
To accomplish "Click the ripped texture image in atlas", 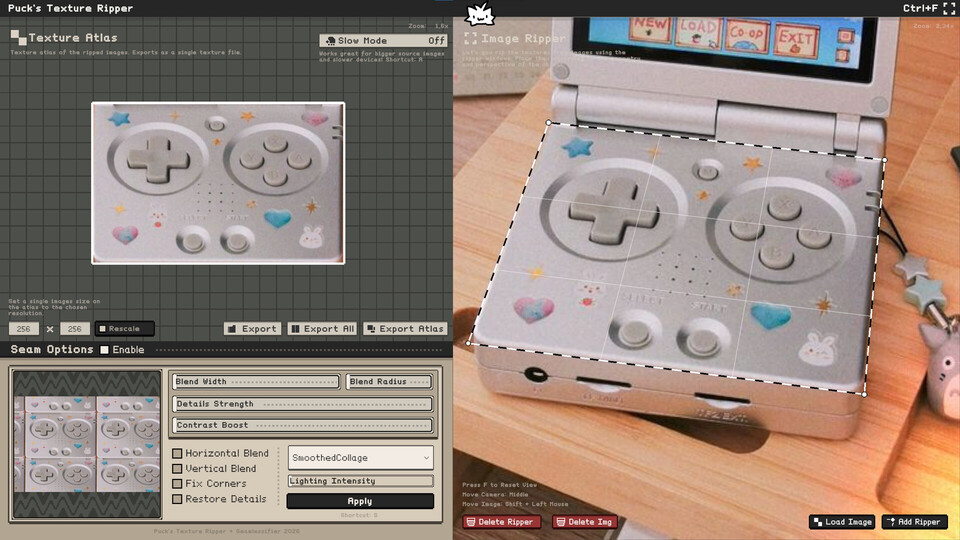I will click(218, 183).
